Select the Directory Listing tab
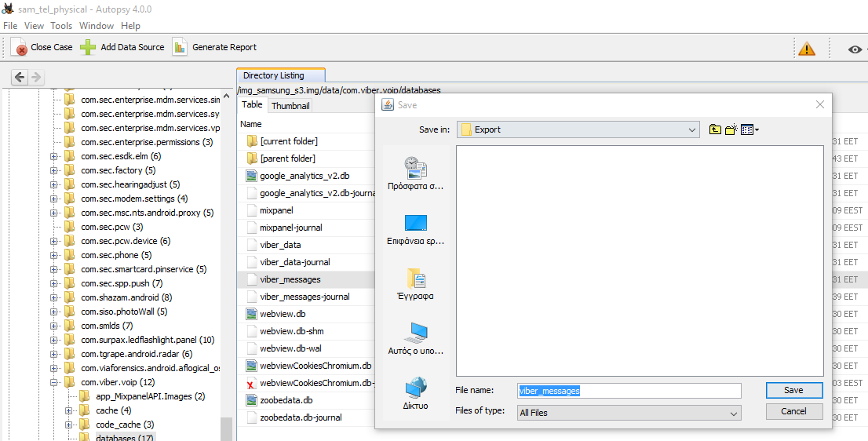 point(281,75)
